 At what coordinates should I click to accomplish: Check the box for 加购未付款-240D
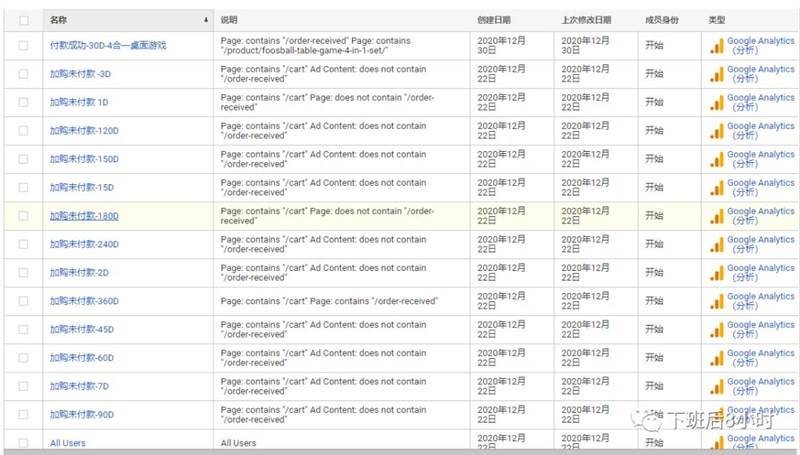[23, 244]
